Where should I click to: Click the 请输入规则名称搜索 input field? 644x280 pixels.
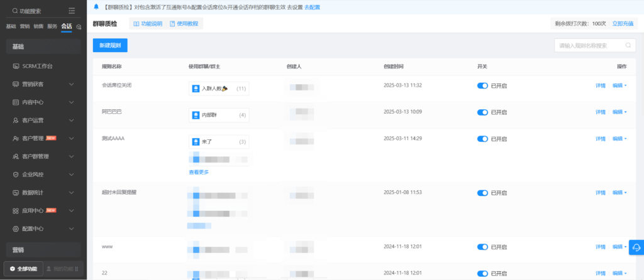tap(595, 45)
